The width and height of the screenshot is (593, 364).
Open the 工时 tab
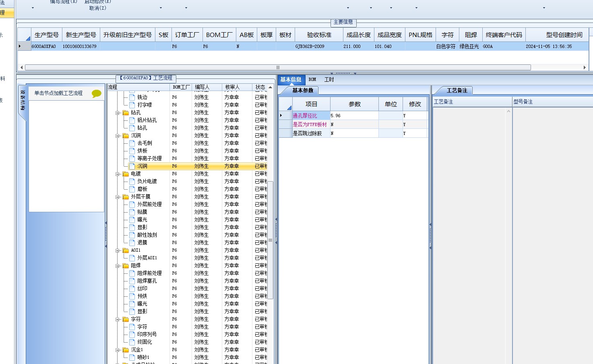329,79
